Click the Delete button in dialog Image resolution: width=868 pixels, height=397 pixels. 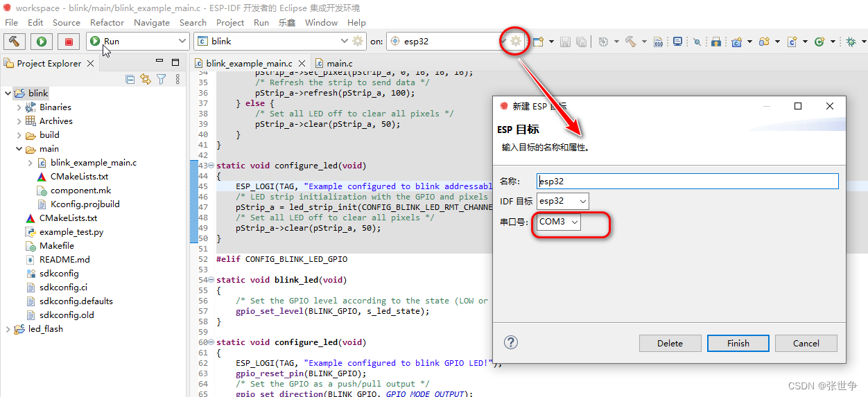pyautogui.click(x=670, y=343)
